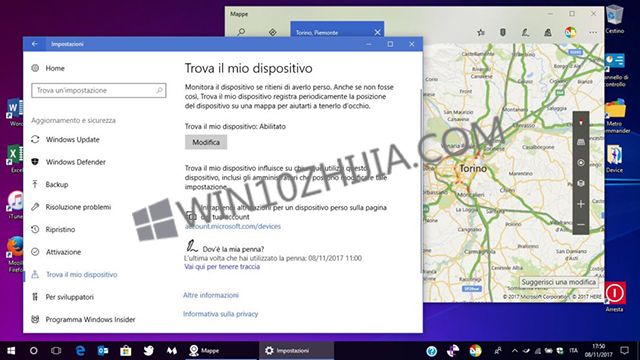
Task: Click the Cortana circle on taskbar
Action: point(33,350)
